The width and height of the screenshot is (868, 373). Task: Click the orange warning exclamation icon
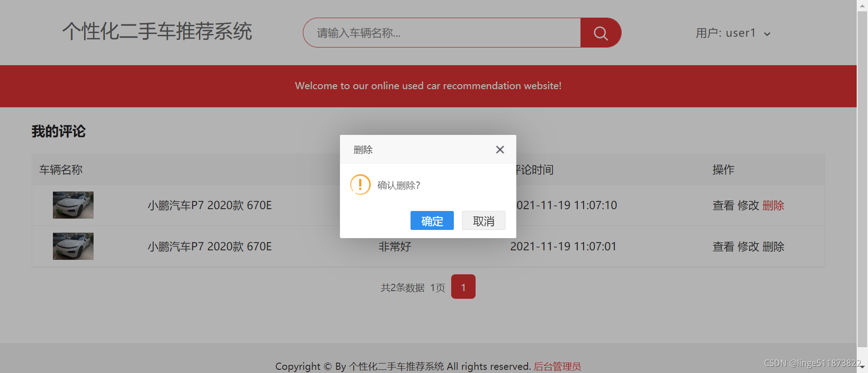point(360,185)
